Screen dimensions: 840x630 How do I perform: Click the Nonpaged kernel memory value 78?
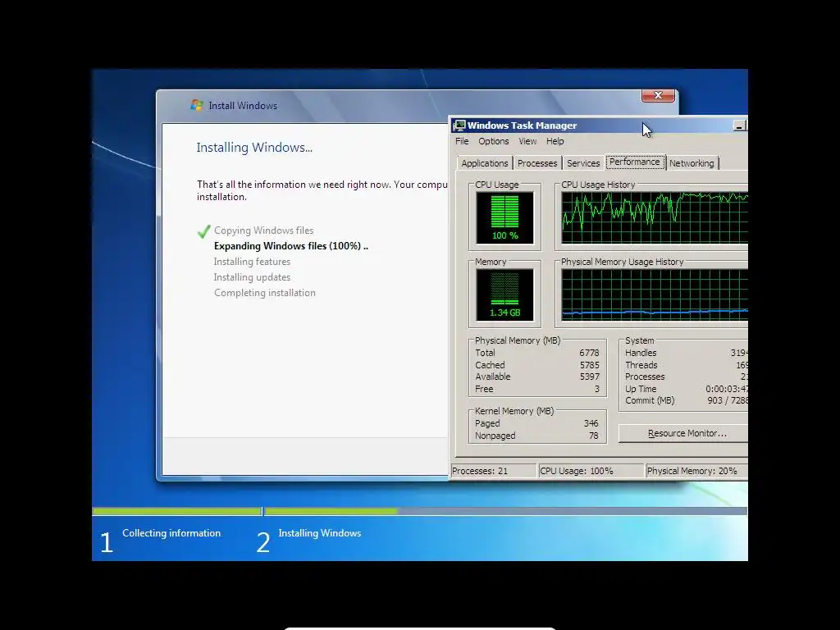(x=594, y=436)
